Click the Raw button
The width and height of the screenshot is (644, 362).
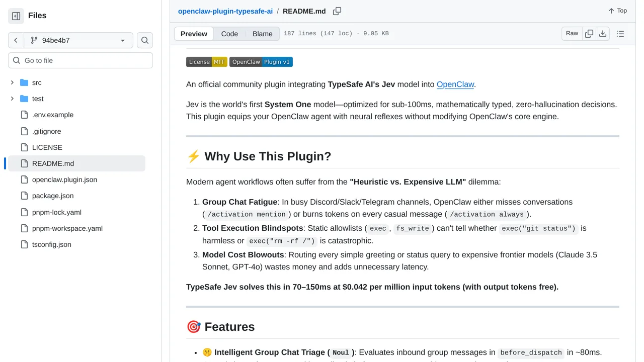click(572, 33)
